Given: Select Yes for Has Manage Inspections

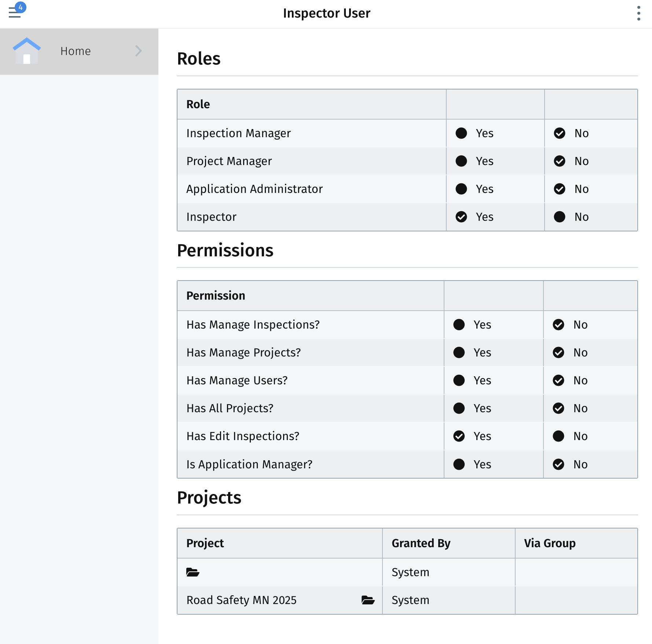Looking at the screenshot, I should click(x=459, y=325).
